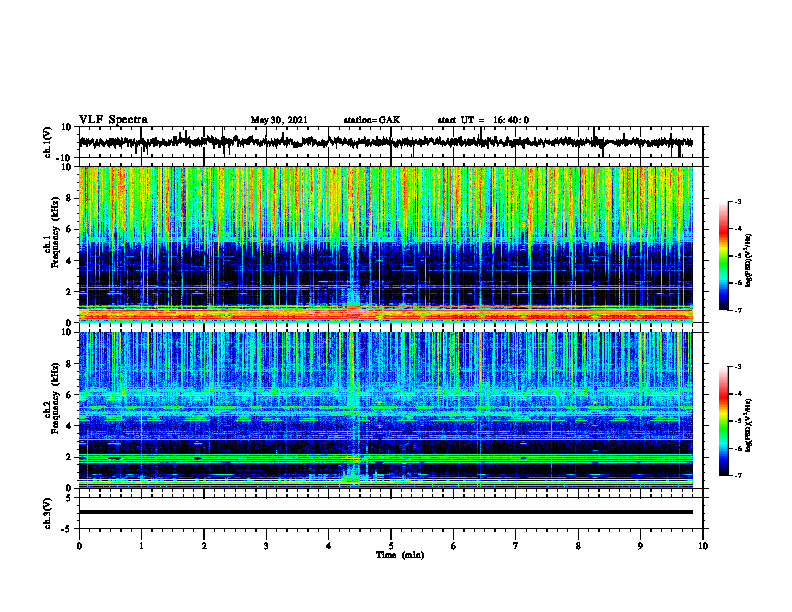Click the ch.2 spectrogram panel
This screenshot has width=792, height=612.
(386, 410)
